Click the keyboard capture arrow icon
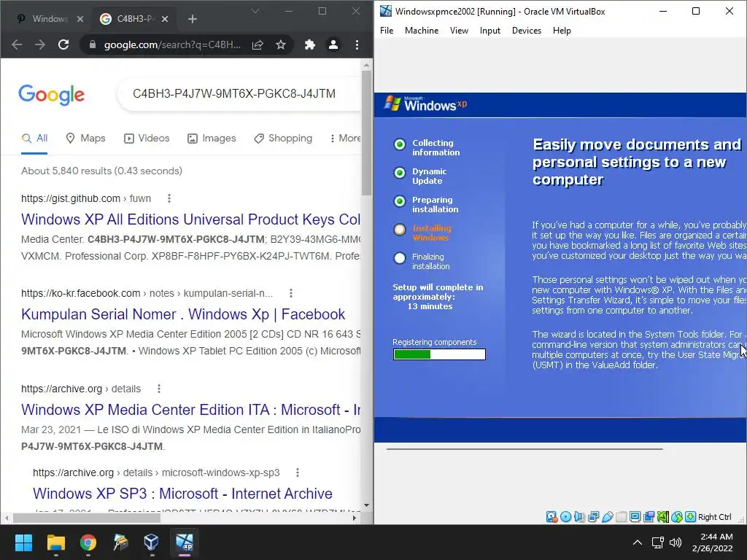Screen dimensions: 747x560 click(x=690, y=517)
